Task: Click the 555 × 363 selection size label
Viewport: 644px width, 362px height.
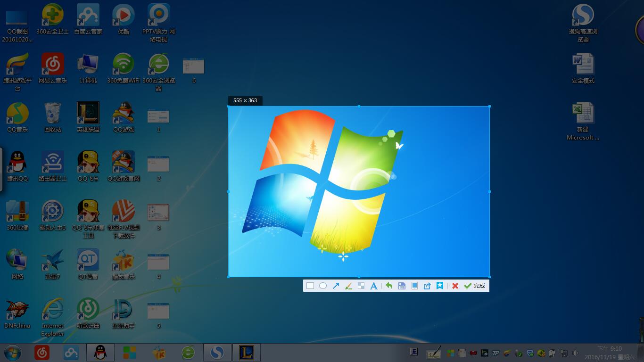Action: coord(245,100)
